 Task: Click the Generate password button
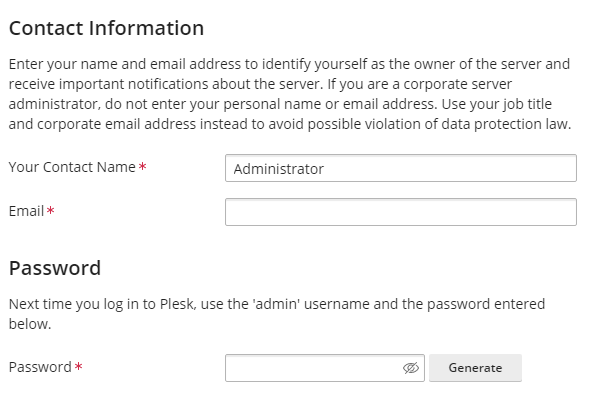[x=475, y=368]
